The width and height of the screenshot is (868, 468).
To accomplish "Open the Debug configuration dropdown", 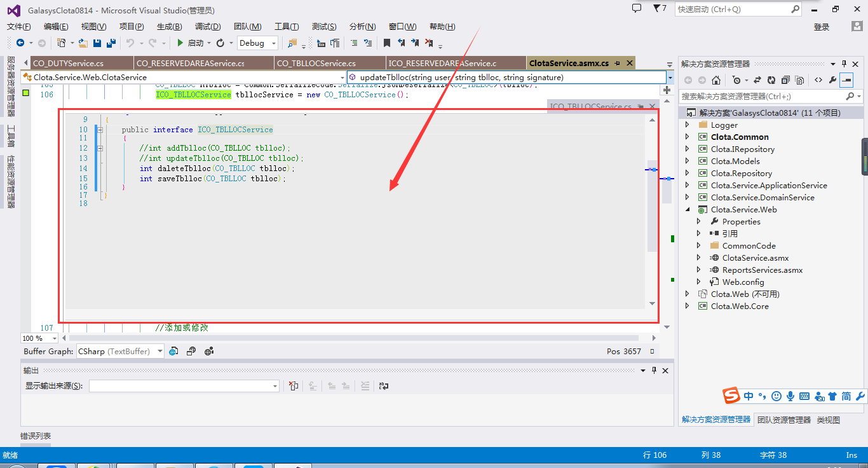I will coord(257,43).
